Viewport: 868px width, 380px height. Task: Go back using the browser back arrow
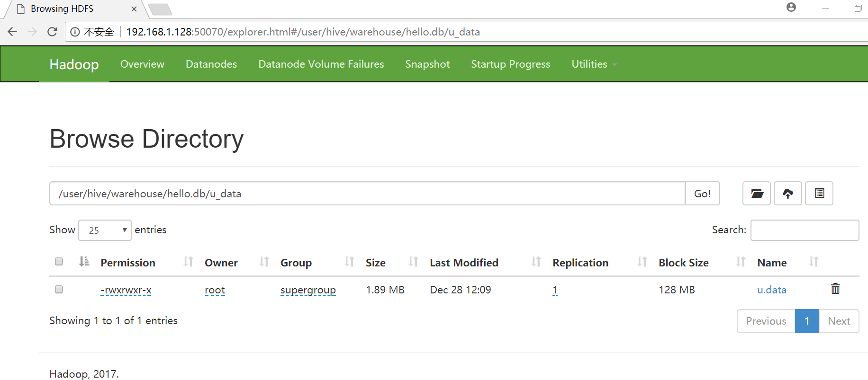13,32
